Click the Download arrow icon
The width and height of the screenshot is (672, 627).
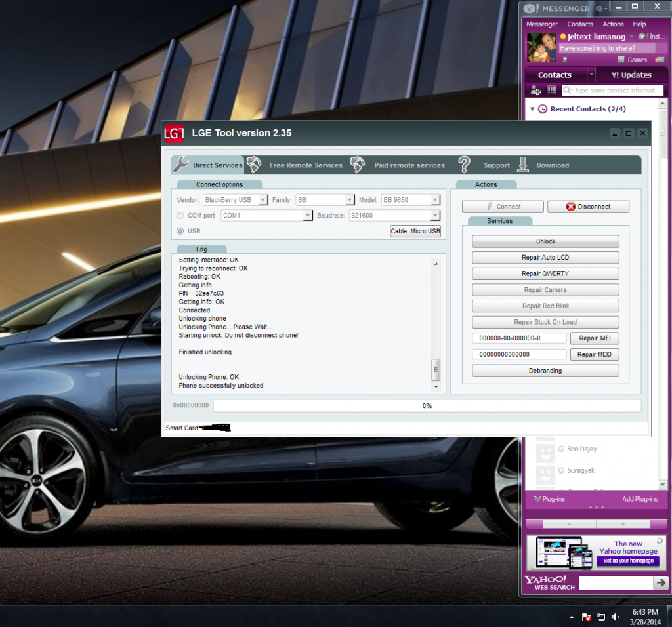click(x=523, y=165)
